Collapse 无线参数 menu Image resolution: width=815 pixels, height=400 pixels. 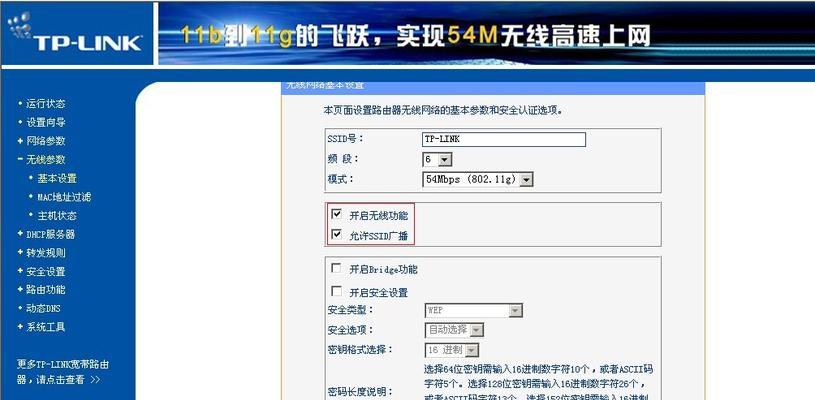[x=46, y=159]
